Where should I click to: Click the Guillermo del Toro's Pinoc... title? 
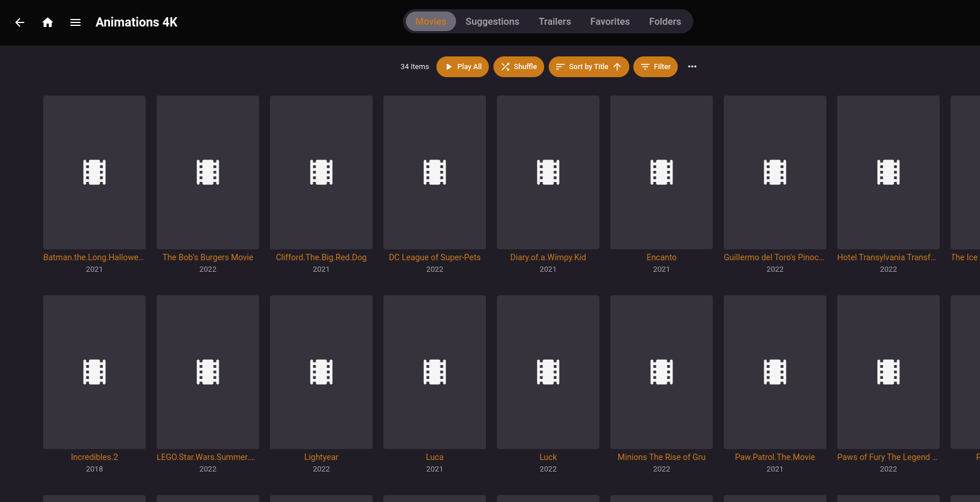coord(774,257)
